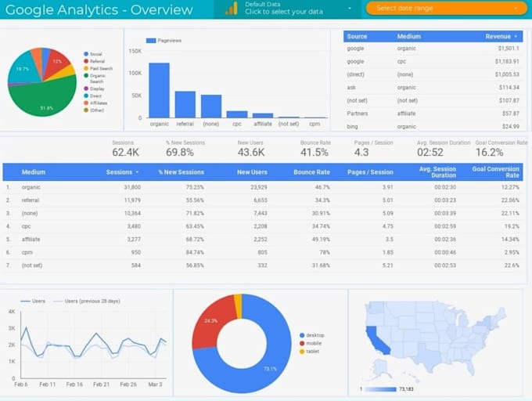
Task: Click the Direct legend dot
Action: tap(86, 96)
